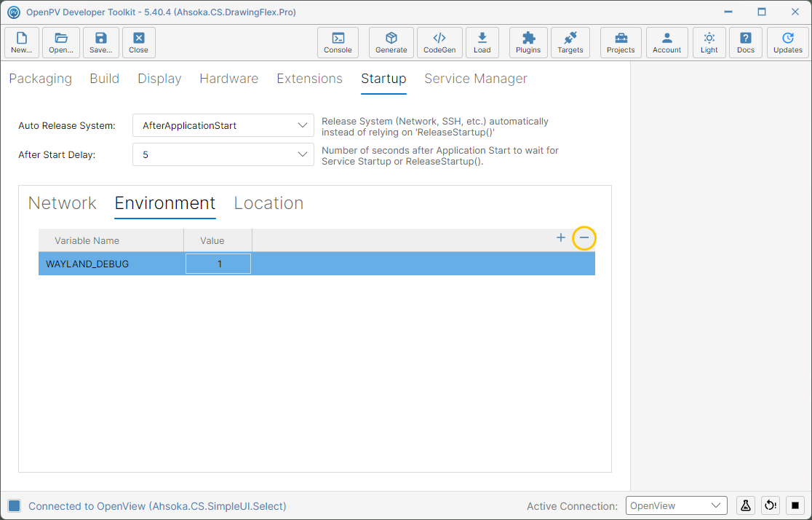
Task: Switch to the Packaging tab
Action: click(x=41, y=79)
